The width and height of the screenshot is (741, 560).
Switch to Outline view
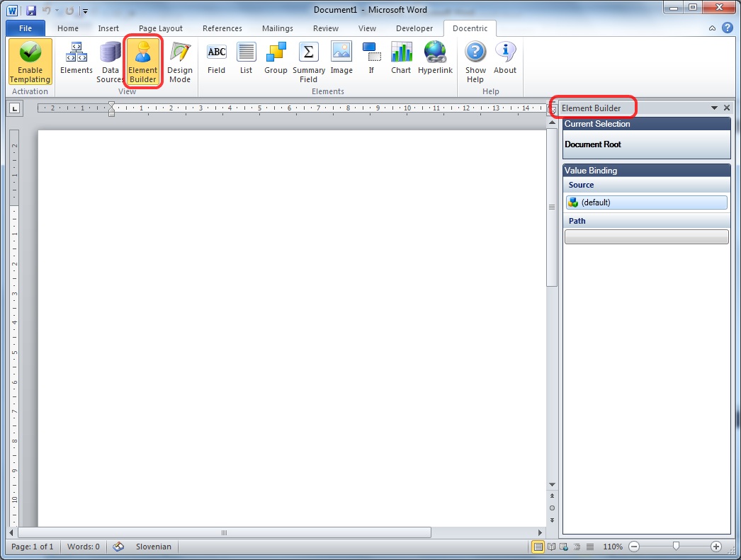point(577,547)
